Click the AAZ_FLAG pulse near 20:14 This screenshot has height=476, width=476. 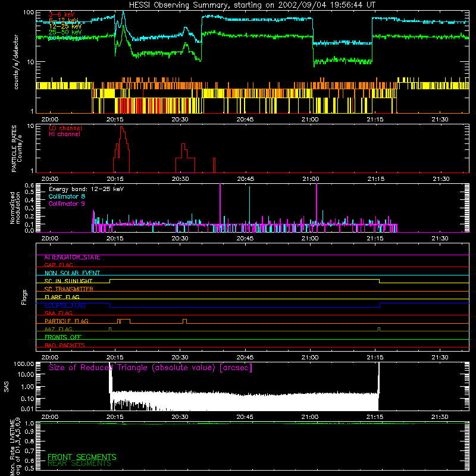click(x=110, y=330)
